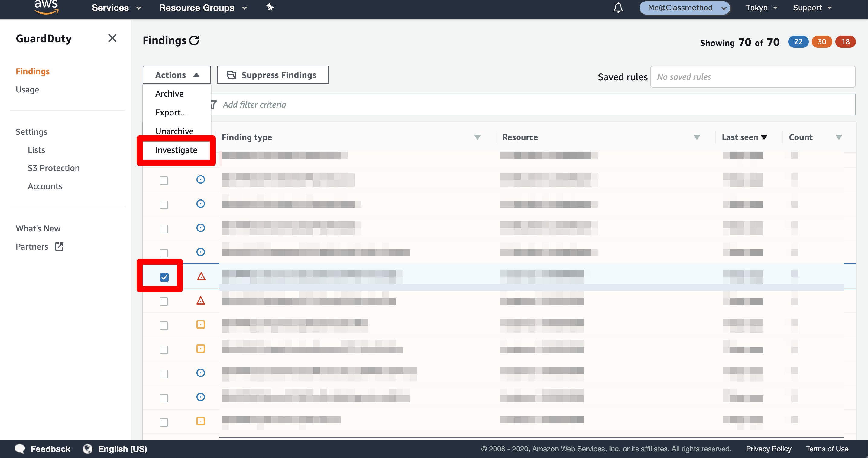Open the Partners link
The width and height of the screenshot is (868, 458).
coord(32,247)
